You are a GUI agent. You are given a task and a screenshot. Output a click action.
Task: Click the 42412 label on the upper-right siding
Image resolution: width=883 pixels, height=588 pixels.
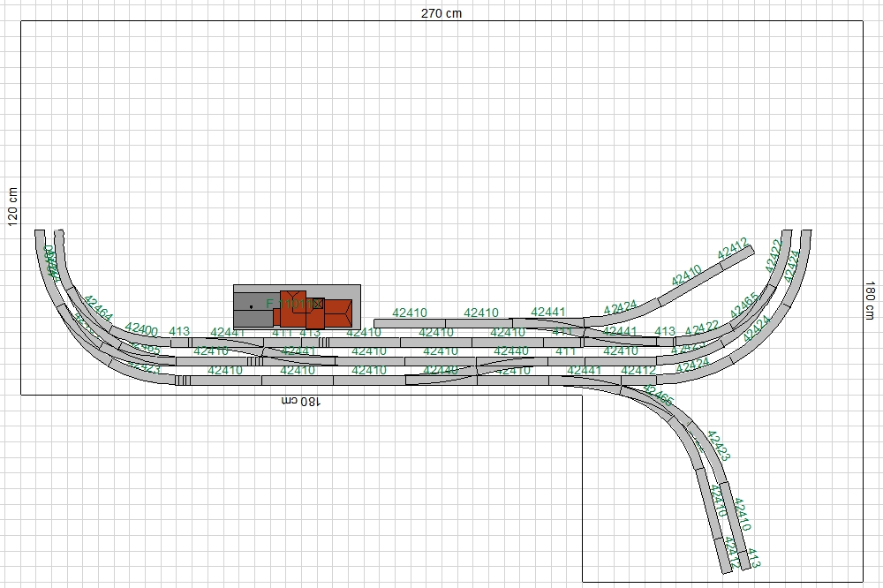(733, 248)
